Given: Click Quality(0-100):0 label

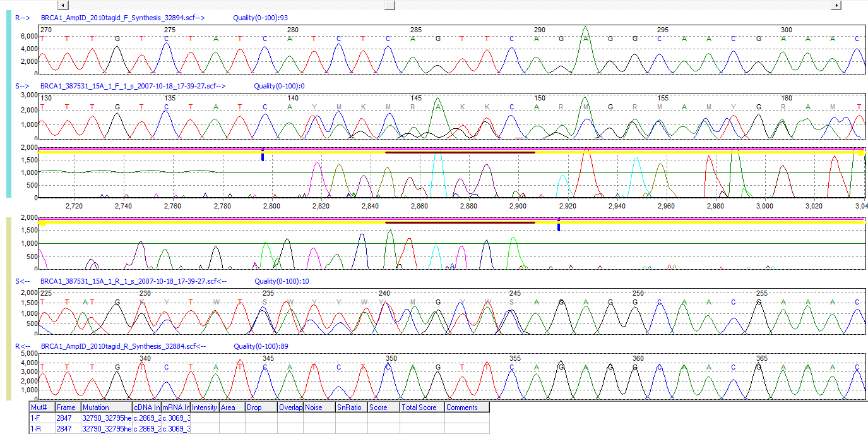Looking at the screenshot, I should click(x=280, y=85).
